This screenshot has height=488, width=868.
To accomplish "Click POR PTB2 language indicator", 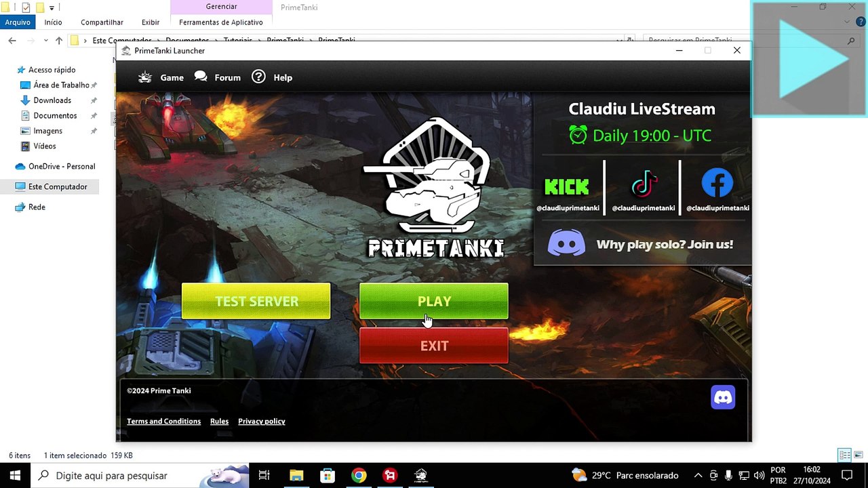I will coord(778,475).
